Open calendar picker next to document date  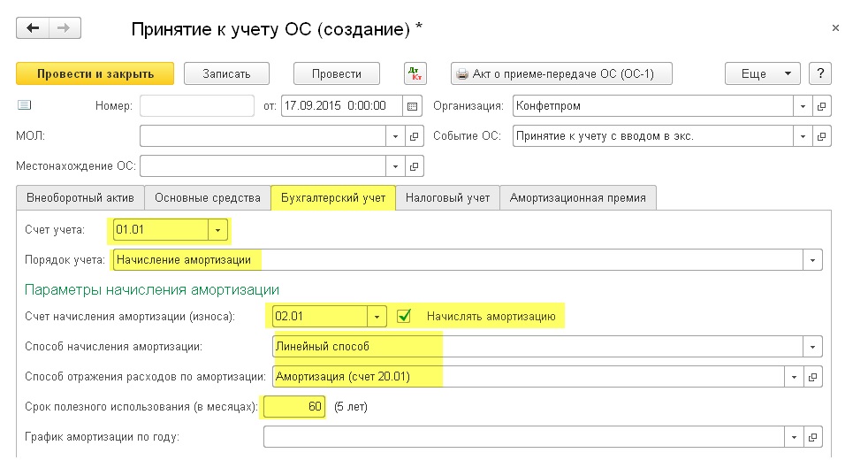pyautogui.click(x=413, y=106)
